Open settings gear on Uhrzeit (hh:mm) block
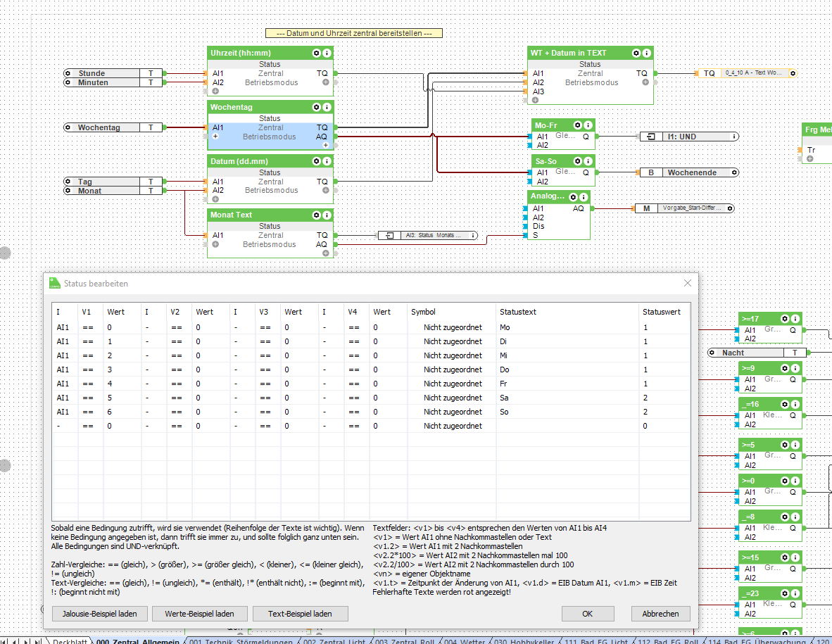The height and width of the screenshot is (644, 832). [x=317, y=53]
